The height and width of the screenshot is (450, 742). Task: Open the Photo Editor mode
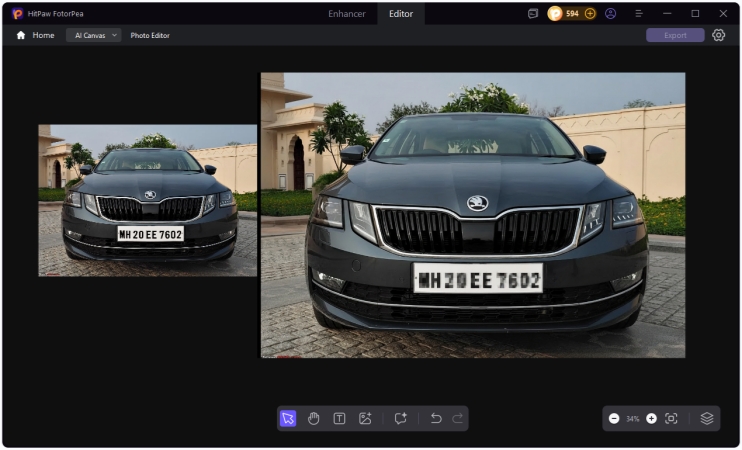(150, 35)
